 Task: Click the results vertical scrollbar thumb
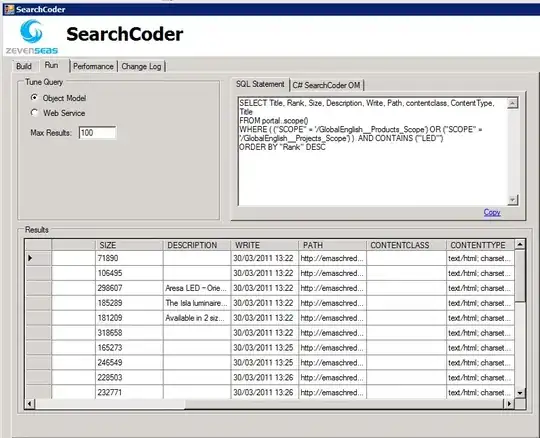520,275
